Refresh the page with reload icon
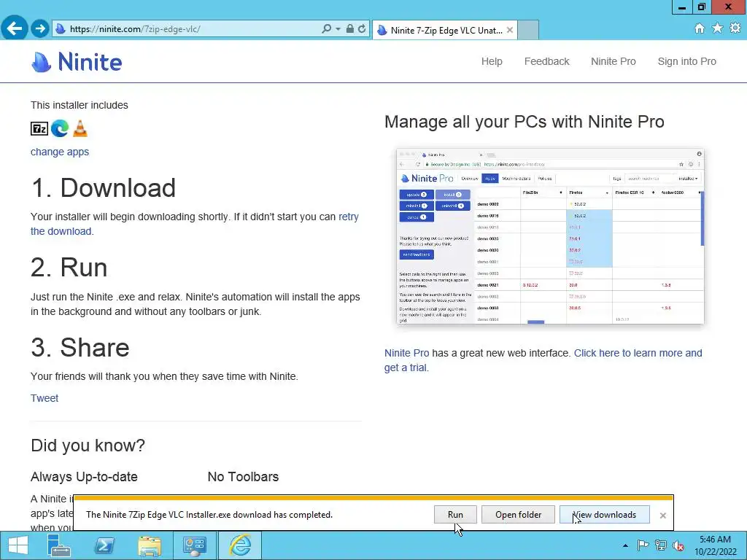Screen dimensions: 747x560 click(x=362, y=28)
